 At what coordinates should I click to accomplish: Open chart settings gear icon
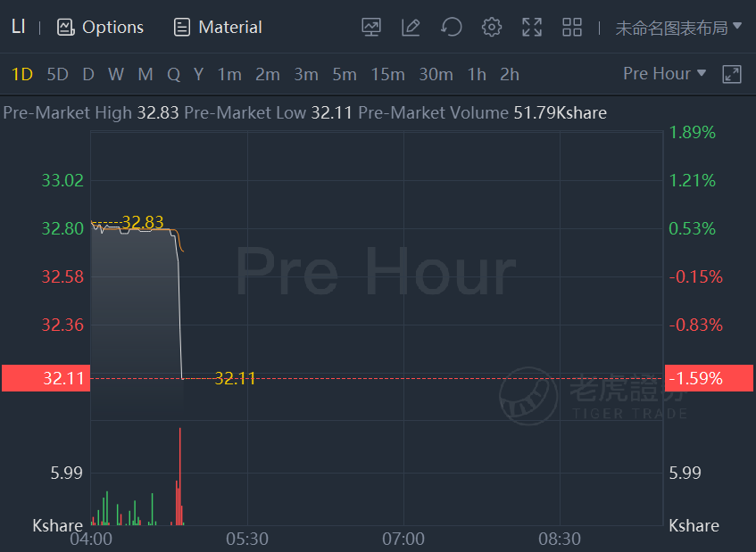491,27
